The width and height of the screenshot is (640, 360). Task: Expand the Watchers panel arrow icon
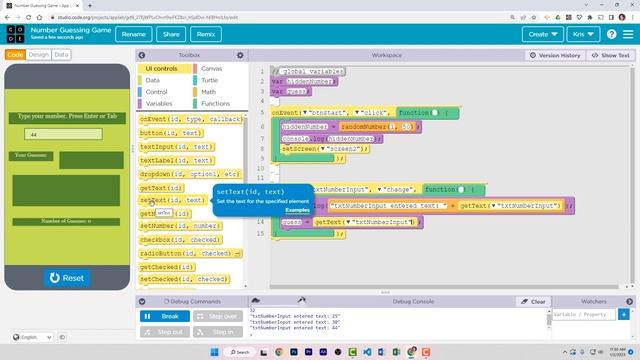tap(629, 302)
